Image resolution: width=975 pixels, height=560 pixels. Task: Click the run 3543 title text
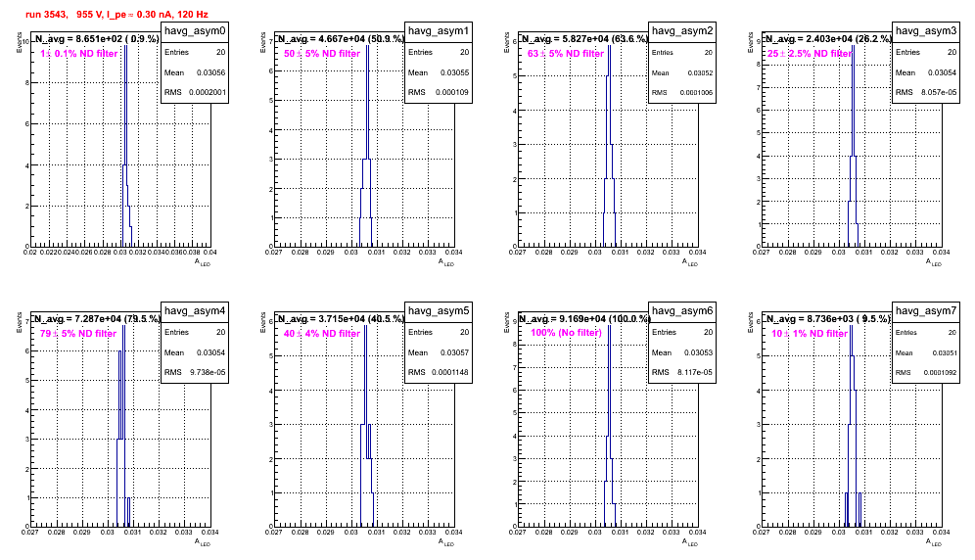click(x=116, y=15)
